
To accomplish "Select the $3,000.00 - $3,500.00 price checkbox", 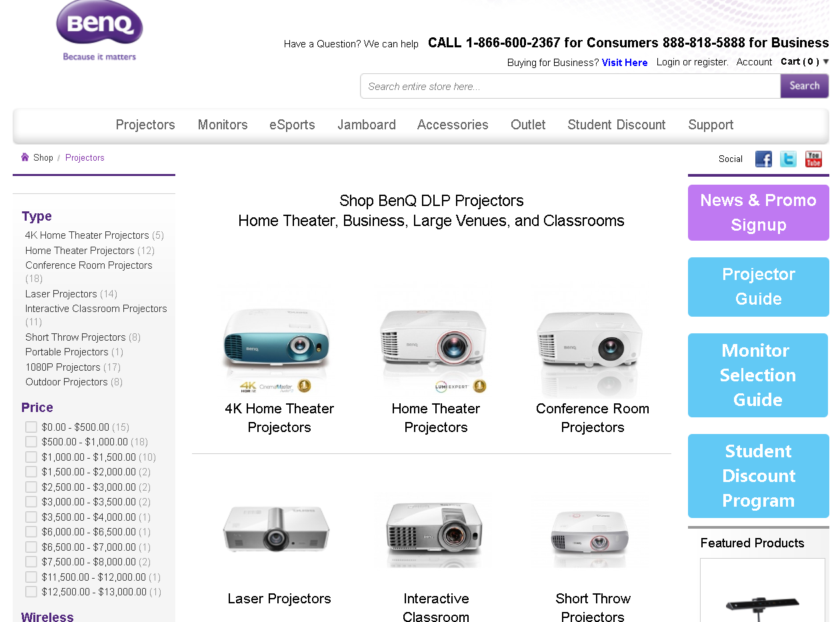I will [x=31, y=501].
